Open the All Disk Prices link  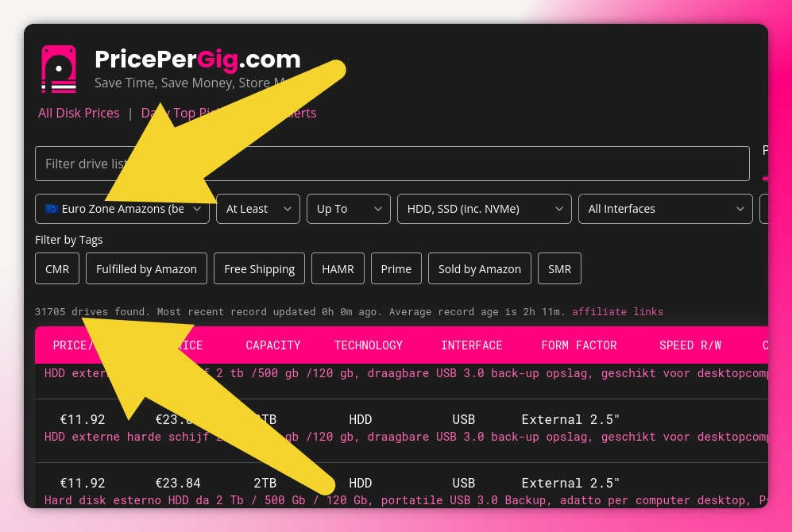(x=79, y=113)
